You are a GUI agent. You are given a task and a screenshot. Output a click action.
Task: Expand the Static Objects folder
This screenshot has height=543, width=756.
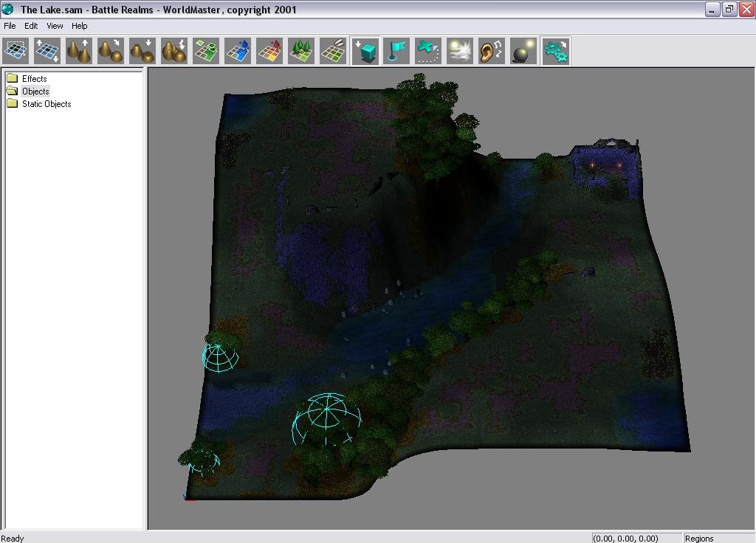click(x=46, y=104)
